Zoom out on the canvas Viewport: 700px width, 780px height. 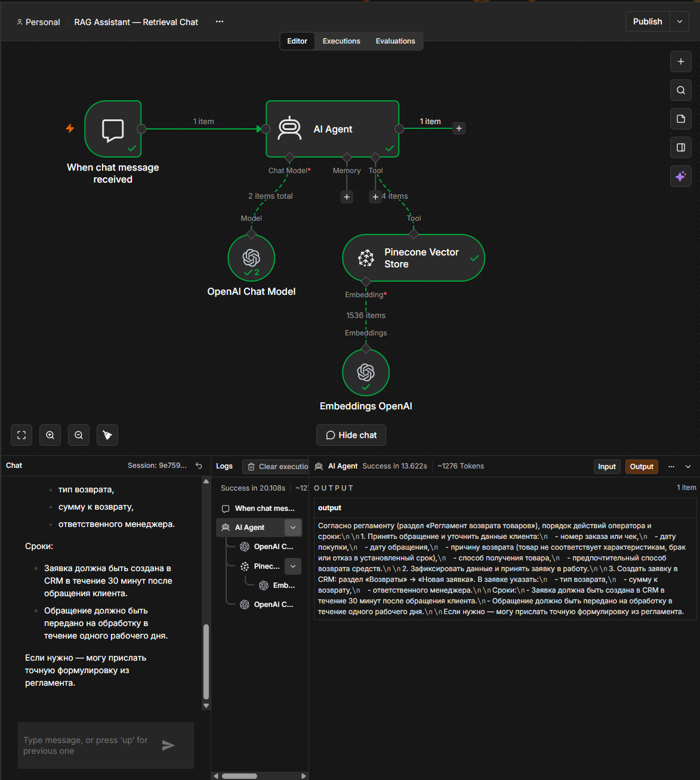pos(79,435)
